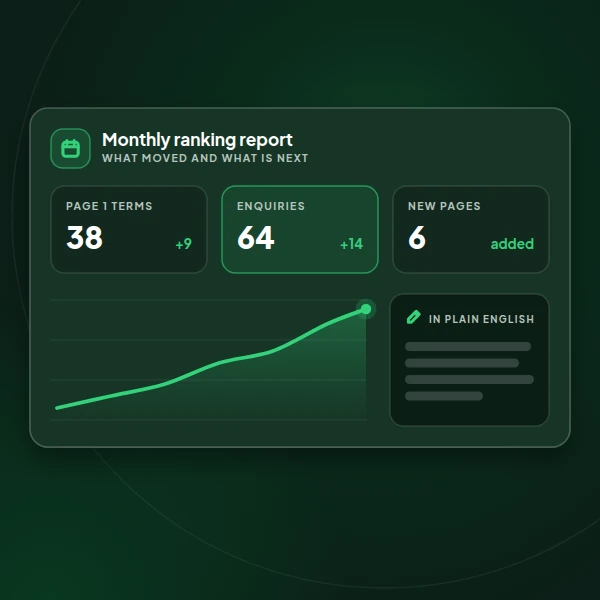Click the PAGE 1 TERMS label
This screenshot has width=600, height=600.
tap(109, 206)
